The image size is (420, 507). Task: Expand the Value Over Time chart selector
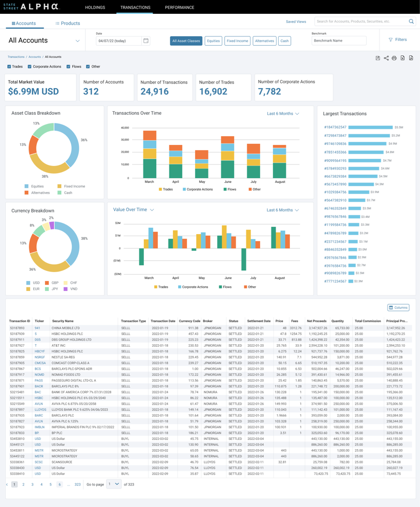point(152,210)
